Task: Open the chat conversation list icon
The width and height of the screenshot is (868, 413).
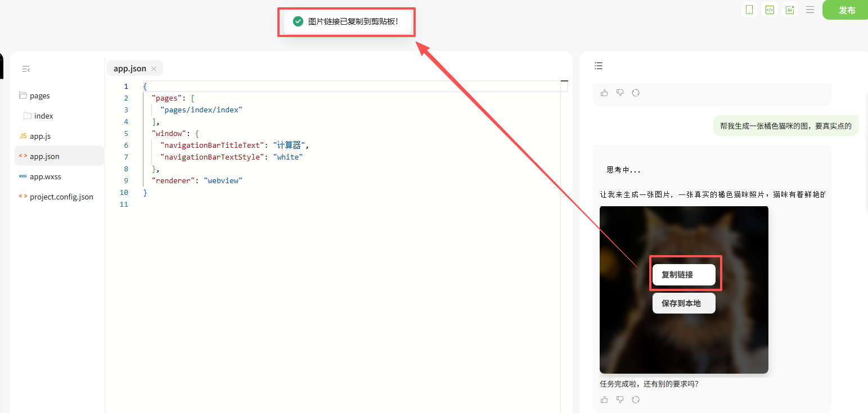Action: point(599,66)
